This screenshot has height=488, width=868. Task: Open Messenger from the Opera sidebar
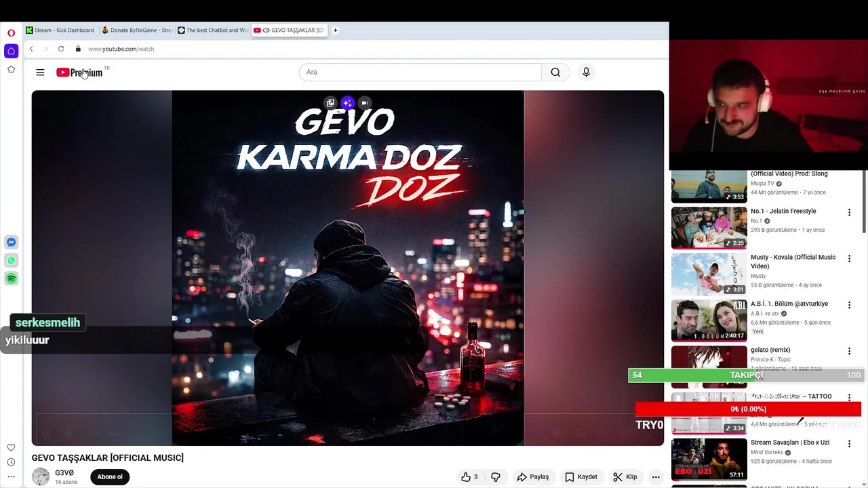pyautogui.click(x=11, y=242)
